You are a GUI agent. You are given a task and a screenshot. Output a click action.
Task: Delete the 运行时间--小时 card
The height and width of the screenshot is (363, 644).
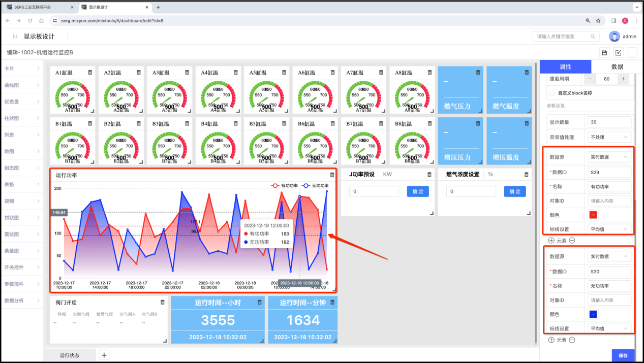pos(260,302)
